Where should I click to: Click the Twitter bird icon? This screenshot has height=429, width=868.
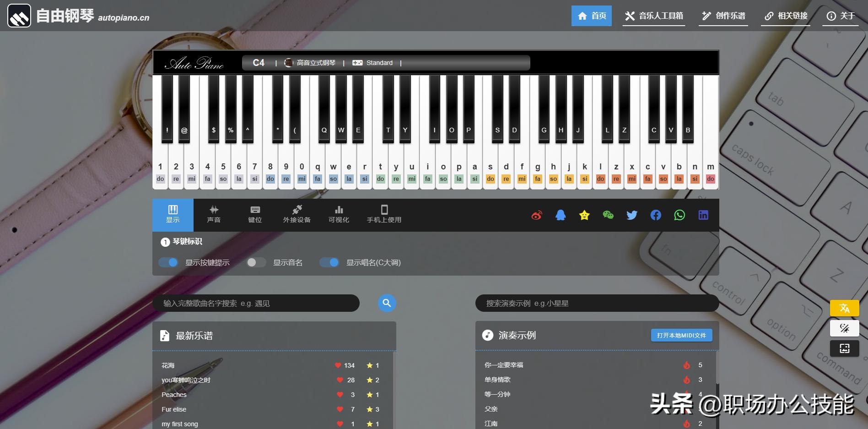coord(632,215)
